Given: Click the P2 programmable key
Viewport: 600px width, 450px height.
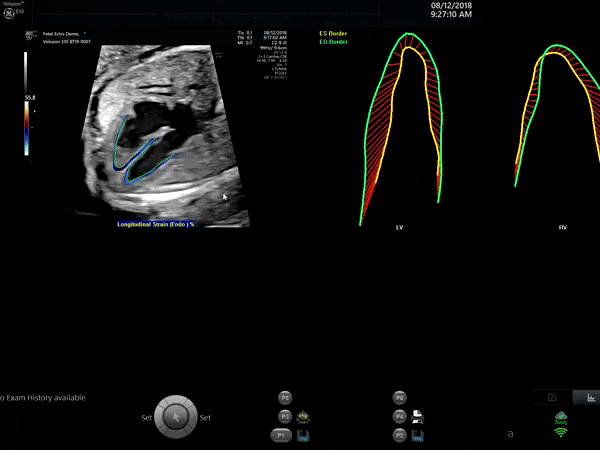Looking at the screenshot, I should pyautogui.click(x=399, y=435).
